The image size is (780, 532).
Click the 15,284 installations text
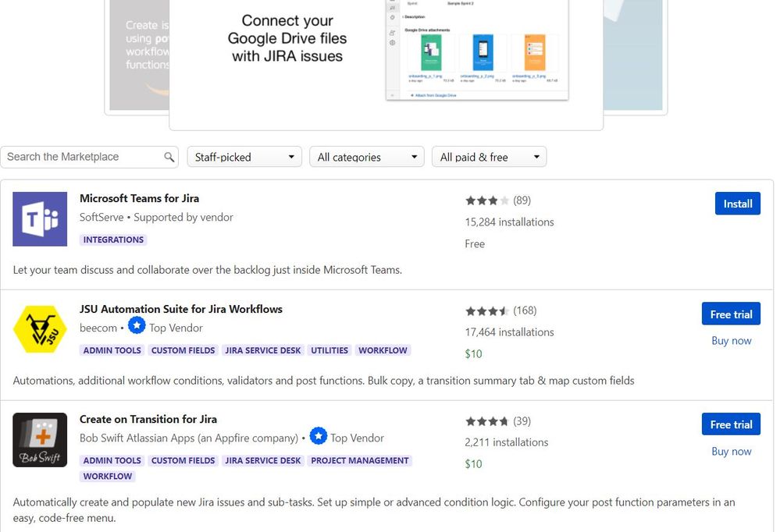pos(509,222)
